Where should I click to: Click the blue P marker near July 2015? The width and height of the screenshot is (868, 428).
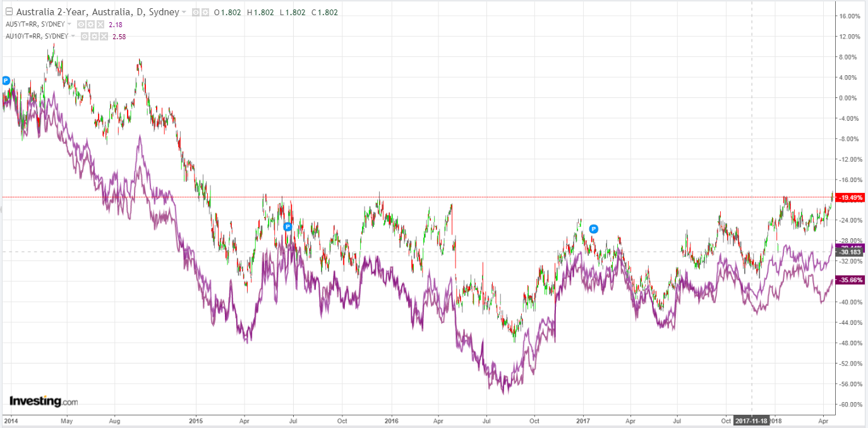click(x=287, y=226)
